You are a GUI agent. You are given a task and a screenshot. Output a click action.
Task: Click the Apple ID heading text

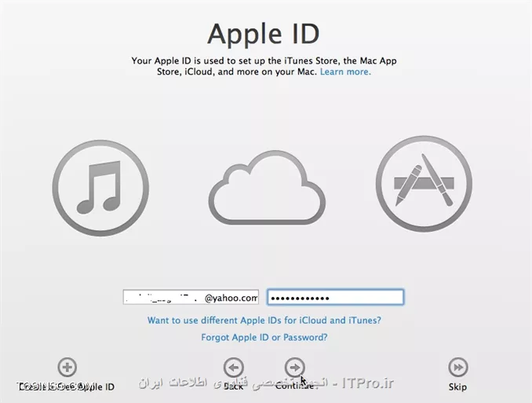(264, 34)
